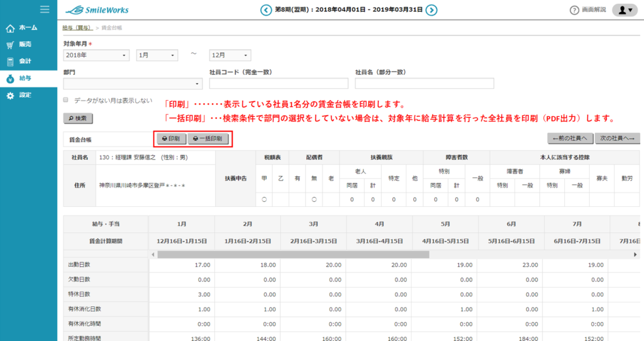Click 出勤日数 value 23.00 for 6月
Screen dimensions: 644x341
(530, 265)
